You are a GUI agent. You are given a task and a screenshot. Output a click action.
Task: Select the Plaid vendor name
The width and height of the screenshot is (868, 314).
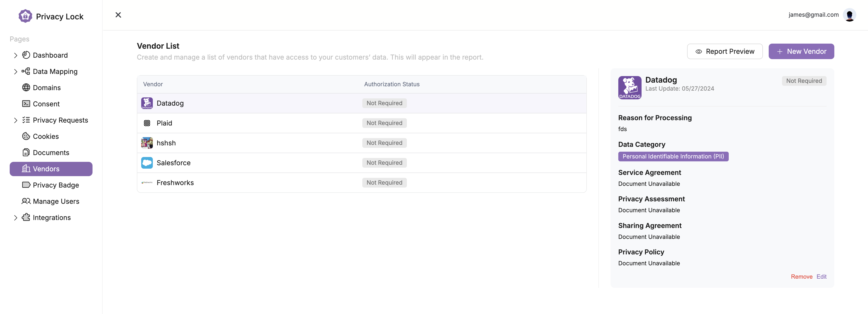pyautogui.click(x=164, y=123)
